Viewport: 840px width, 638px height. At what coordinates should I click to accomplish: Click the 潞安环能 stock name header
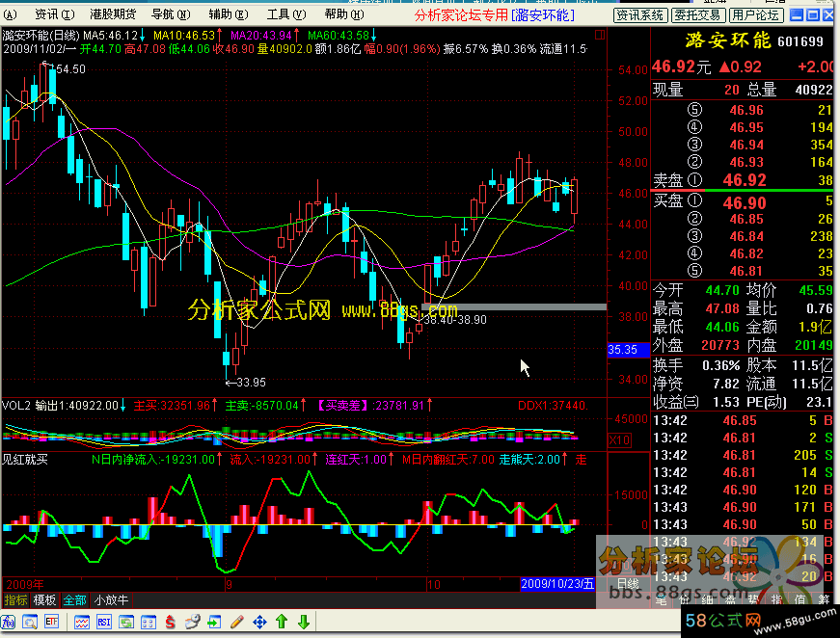(x=727, y=40)
